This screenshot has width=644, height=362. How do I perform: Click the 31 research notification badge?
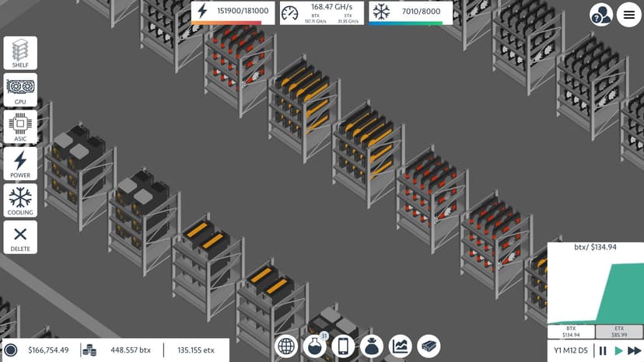tap(324, 336)
